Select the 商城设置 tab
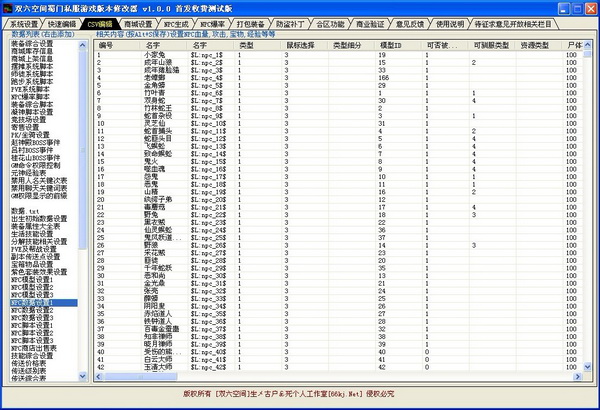 click(151, 22)
